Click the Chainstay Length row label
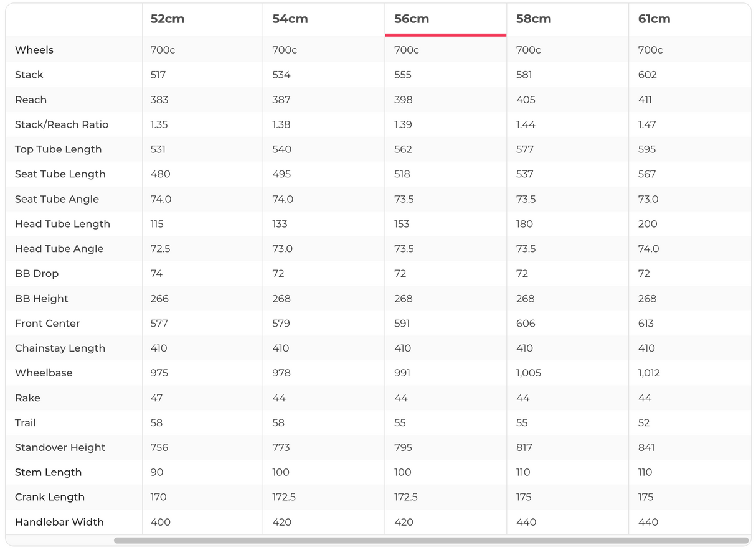The width and height of the screenshot is (756, 550). coord(60,348)
